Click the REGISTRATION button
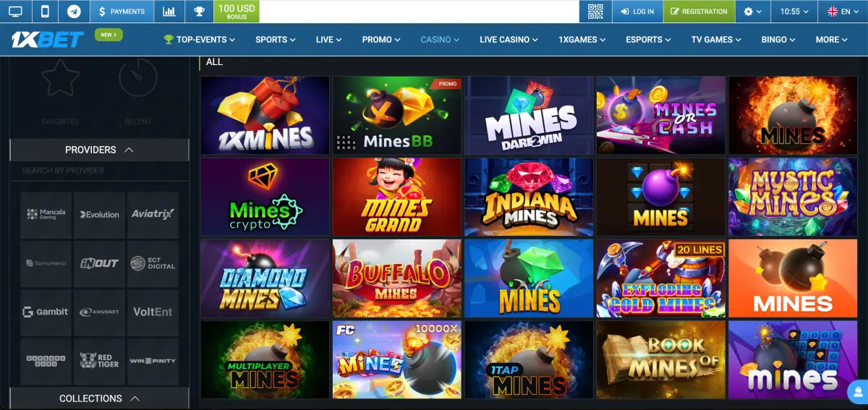Image resolution: width=868 pixels, height=410 pixels. pos(699,12)
